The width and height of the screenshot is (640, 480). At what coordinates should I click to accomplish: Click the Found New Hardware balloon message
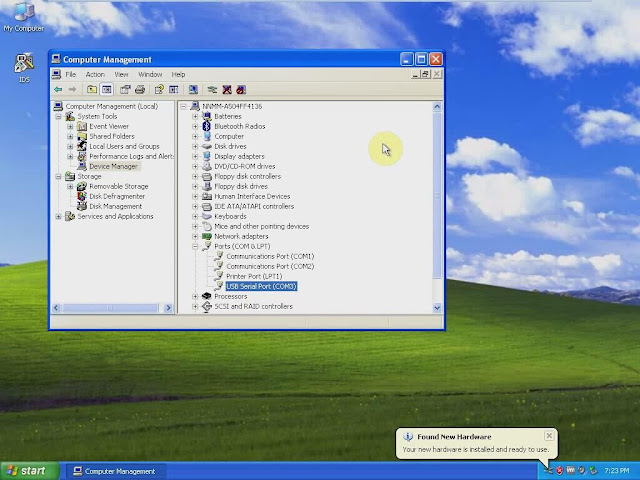(x=475, y=449)
